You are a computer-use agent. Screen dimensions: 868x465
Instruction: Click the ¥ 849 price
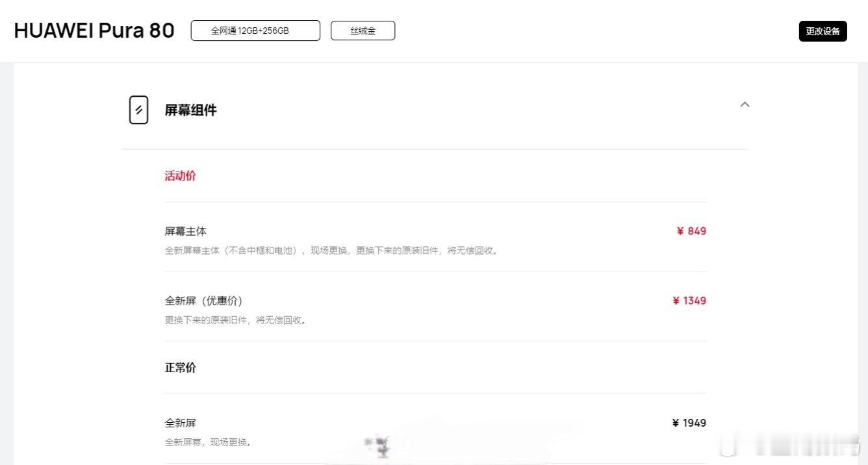pyautogui.click(x=691, y=231)
